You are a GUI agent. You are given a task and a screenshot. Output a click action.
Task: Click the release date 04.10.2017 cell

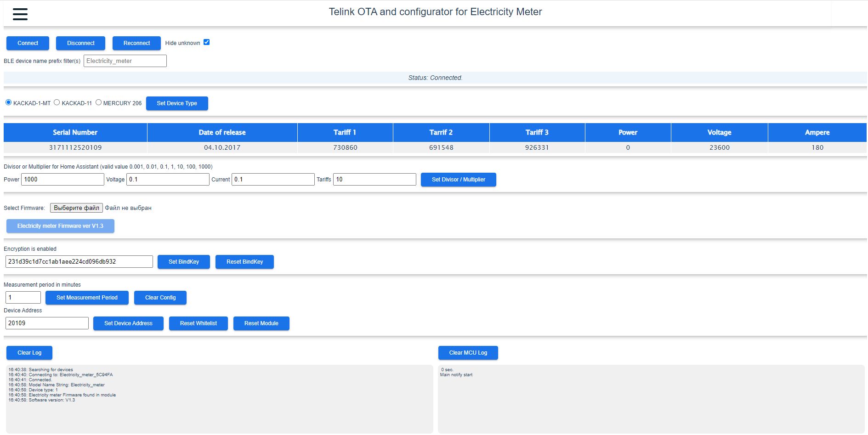click(222, 147)
